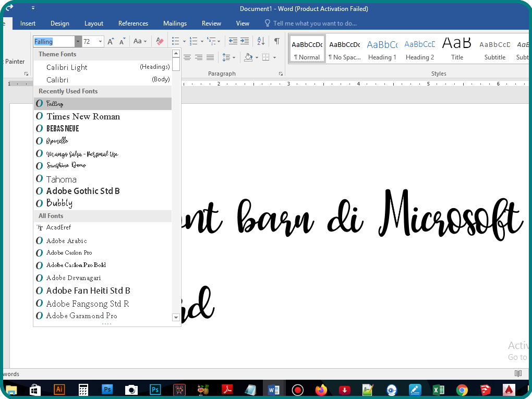Click the Increase Font Size icon

tap(111, 41)
